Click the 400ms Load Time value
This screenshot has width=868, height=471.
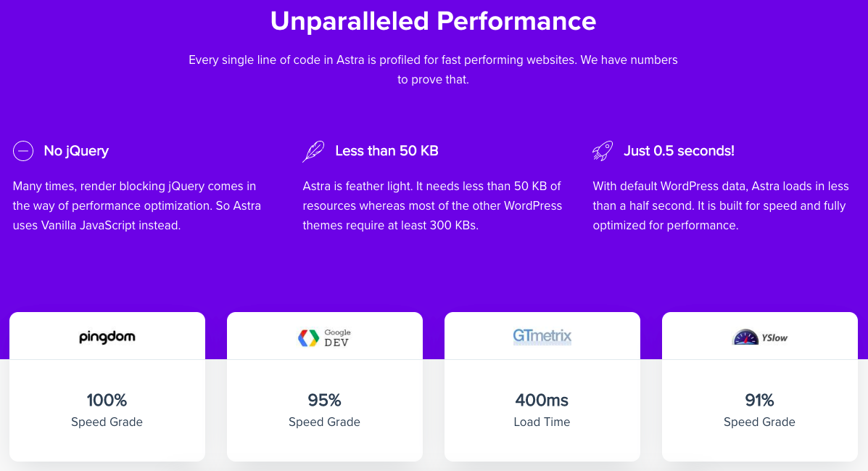click(x=542, y=400)
